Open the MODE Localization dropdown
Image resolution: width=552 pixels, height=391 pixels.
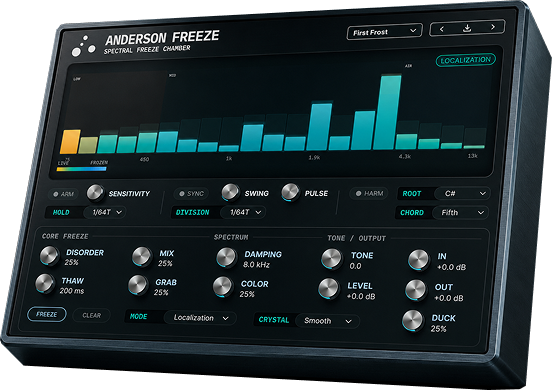pyautogui.click(x=200, y=318)
